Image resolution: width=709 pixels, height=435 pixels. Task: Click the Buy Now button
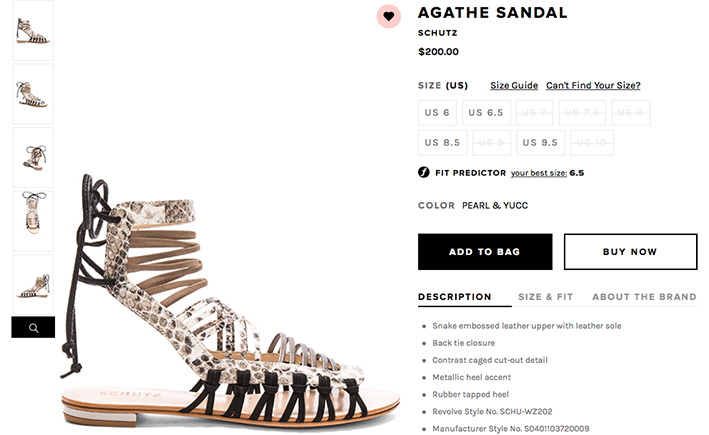point(630,252)
